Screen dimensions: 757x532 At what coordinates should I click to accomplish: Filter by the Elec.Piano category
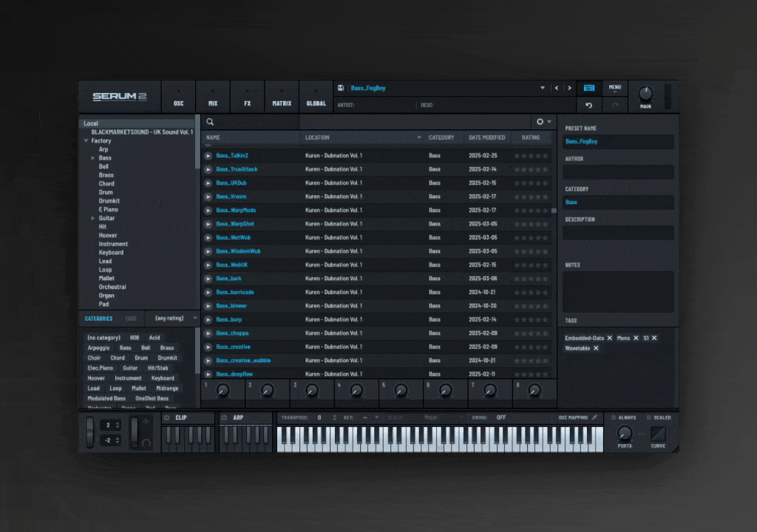pyautogui.click(x=101, y=369)
